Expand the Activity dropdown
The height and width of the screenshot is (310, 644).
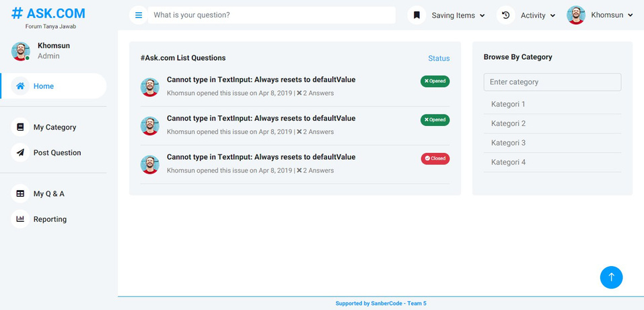tap(538, 15)
